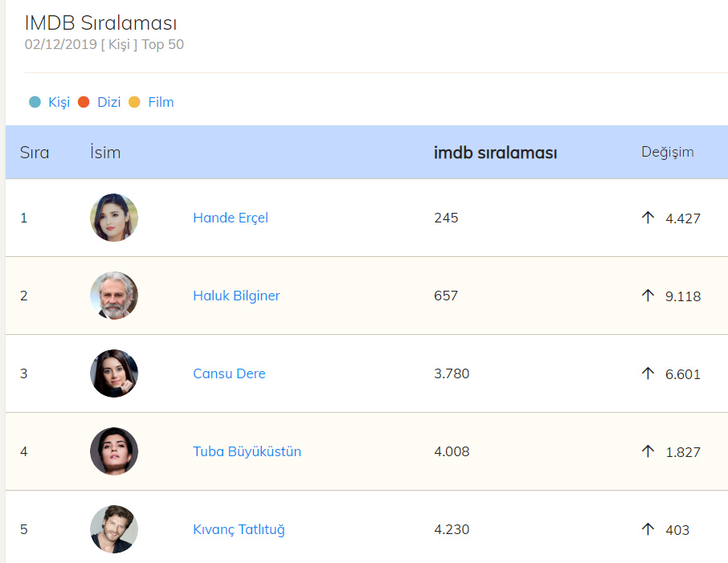The height and width of the screenshot is (563, 728).
Task: Open Hande Erçel's profile link
Action: pyautogui.click(x=231, y=218)
